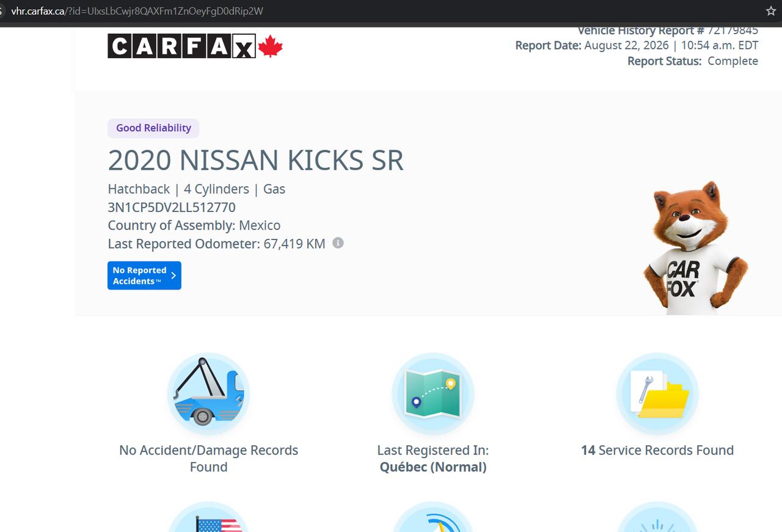Viewport: 782px width, 532px height.
Task: Click the browser address bar URL
Action: [x=137, y=11]
